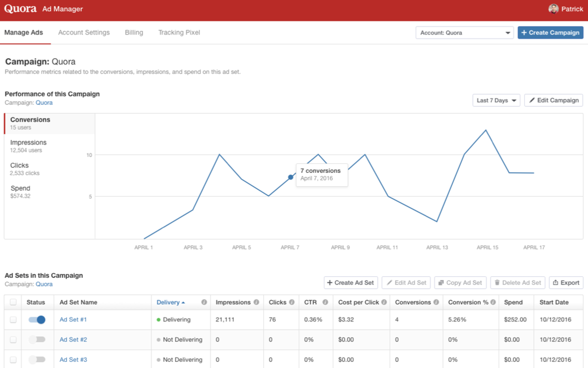Click the $252.00 spend cell

pyautogui.click(x=515, y=320)
